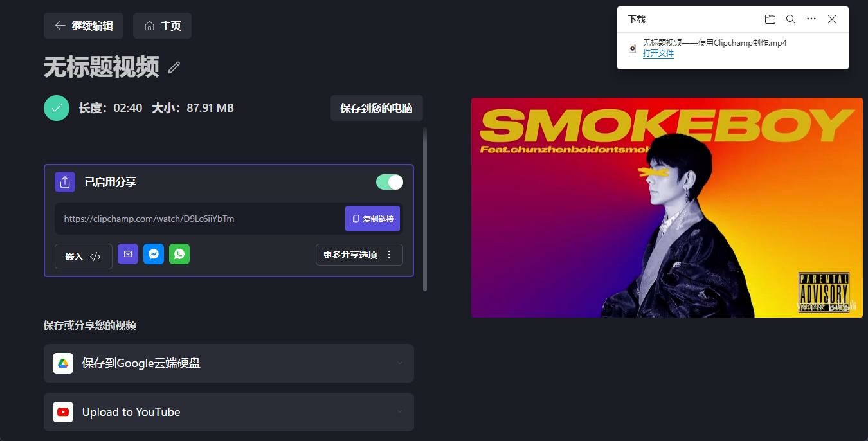Share video via WhatsApp icon

tap(179, 254)
